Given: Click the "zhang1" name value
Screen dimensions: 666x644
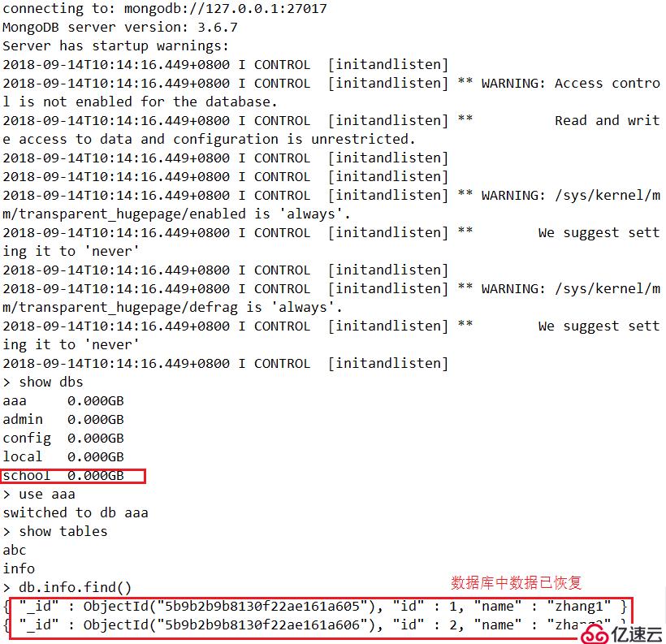Looking at the screenshot, I should click(x=579, y=606).
